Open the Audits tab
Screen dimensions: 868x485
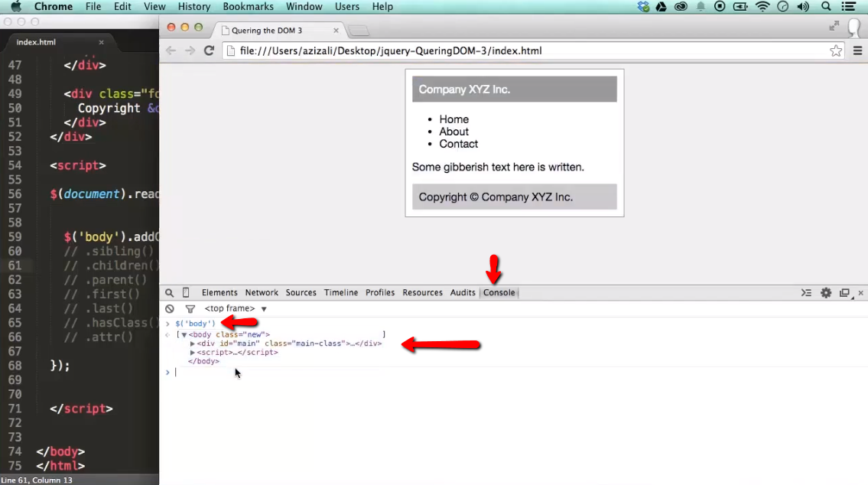pyautogui.click(x=463, y=292)
